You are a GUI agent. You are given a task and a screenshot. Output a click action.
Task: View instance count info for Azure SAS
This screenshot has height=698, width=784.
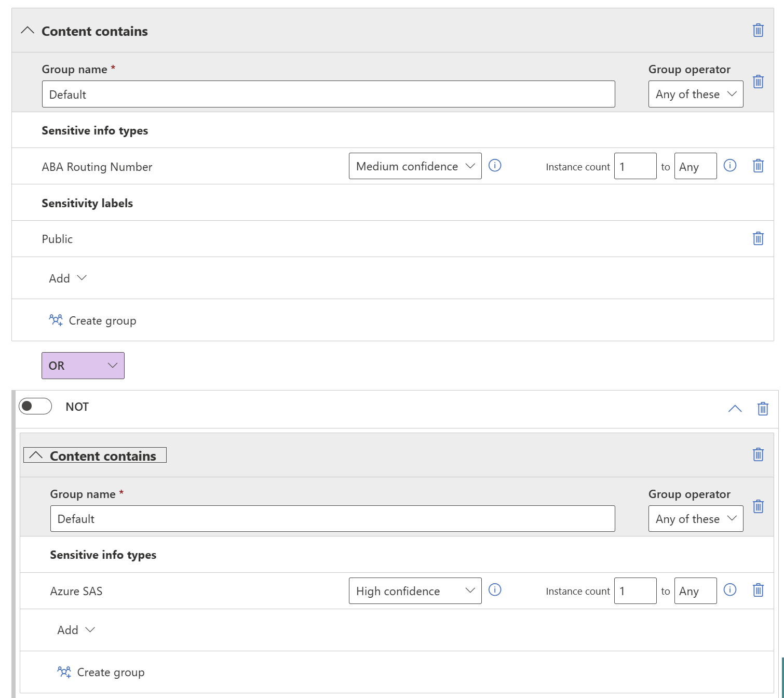click(x=730, y=590)
